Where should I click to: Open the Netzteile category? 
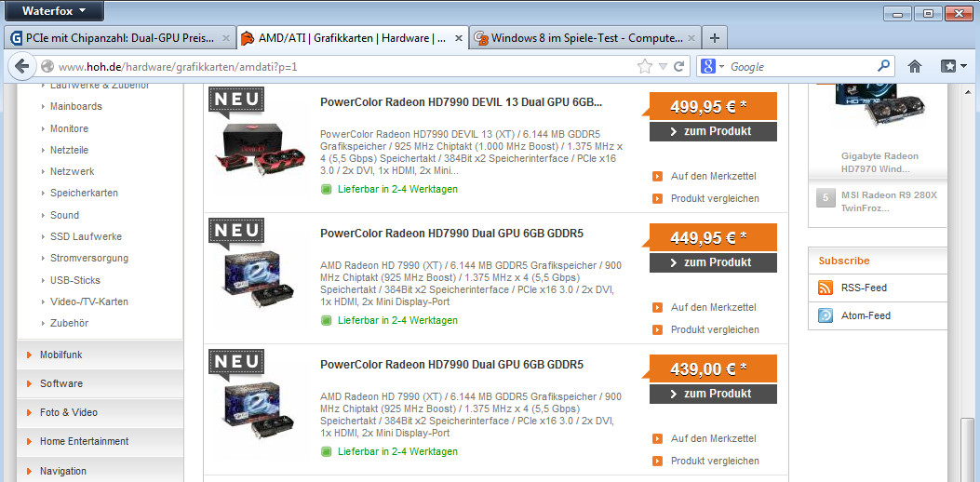tap(69, 150)
